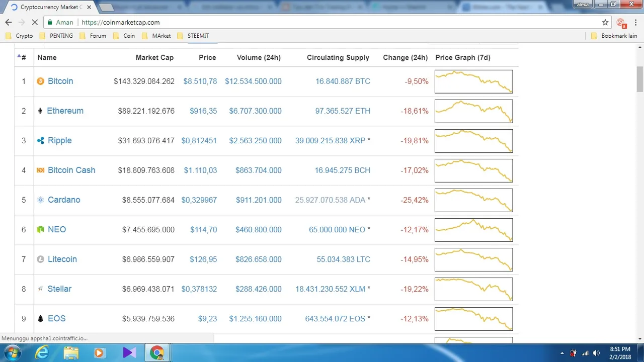Open NEO 7d price graph thumbnail

tap(473, 230)
